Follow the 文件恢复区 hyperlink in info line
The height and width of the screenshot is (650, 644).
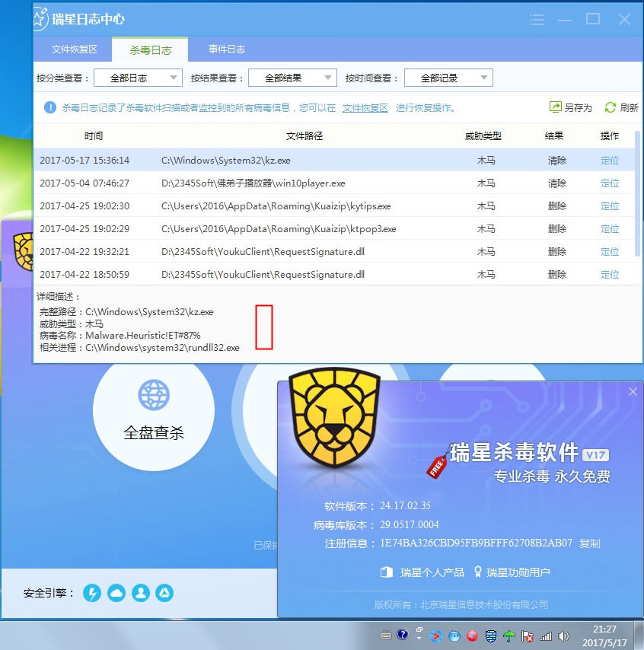pyautogui.click(x=365, y=108)
